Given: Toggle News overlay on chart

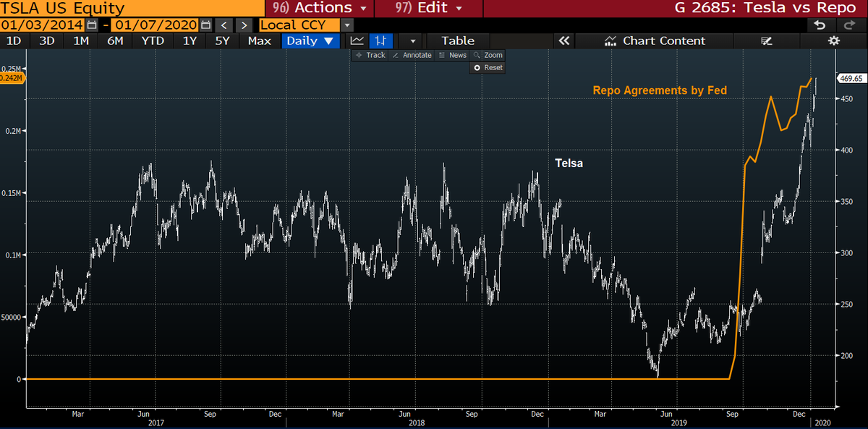Looking at the screenshot, I should coord(452,55).
